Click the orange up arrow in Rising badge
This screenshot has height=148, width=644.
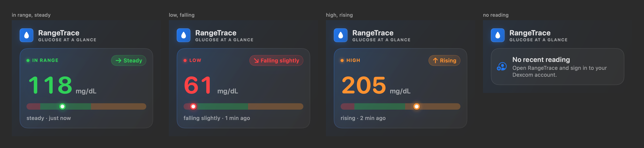coord(435,61)
